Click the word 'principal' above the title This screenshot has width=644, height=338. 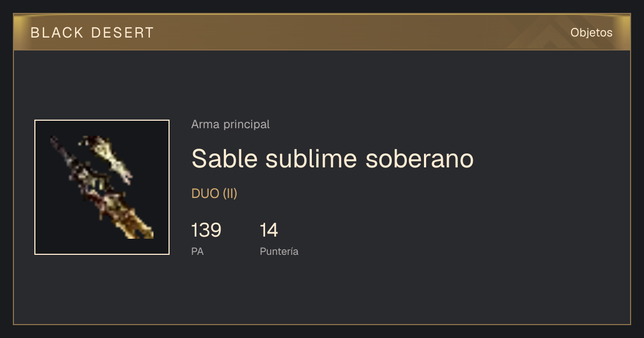pyautogui.click(x=245, y=124)
